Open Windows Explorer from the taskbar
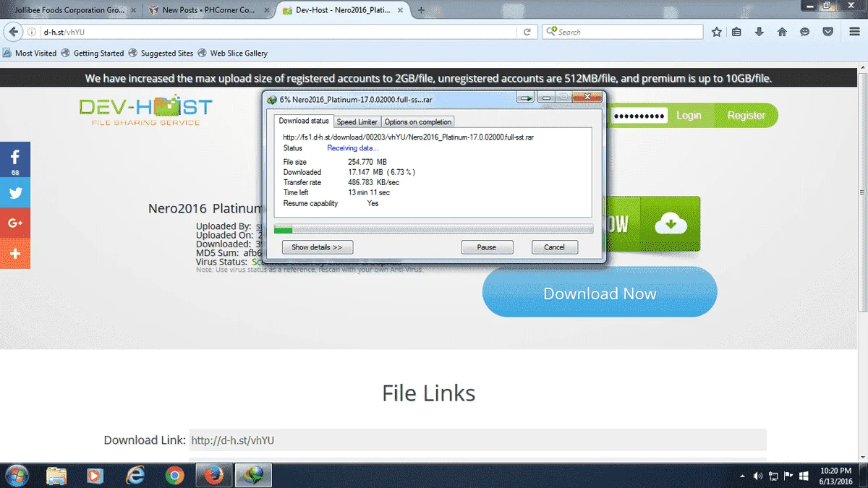This screenshot has width=868, height=488. click(x=56, y=475)
